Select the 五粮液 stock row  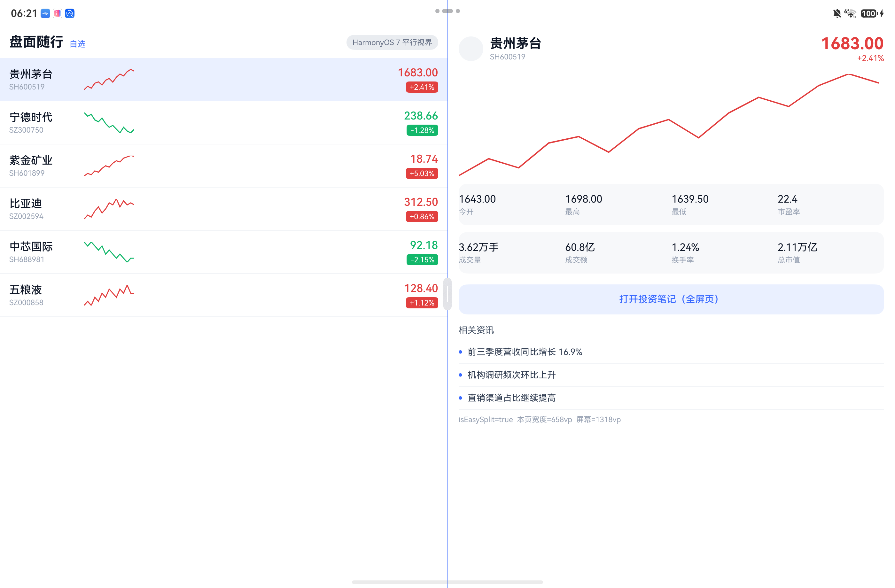tap(224, 296)
